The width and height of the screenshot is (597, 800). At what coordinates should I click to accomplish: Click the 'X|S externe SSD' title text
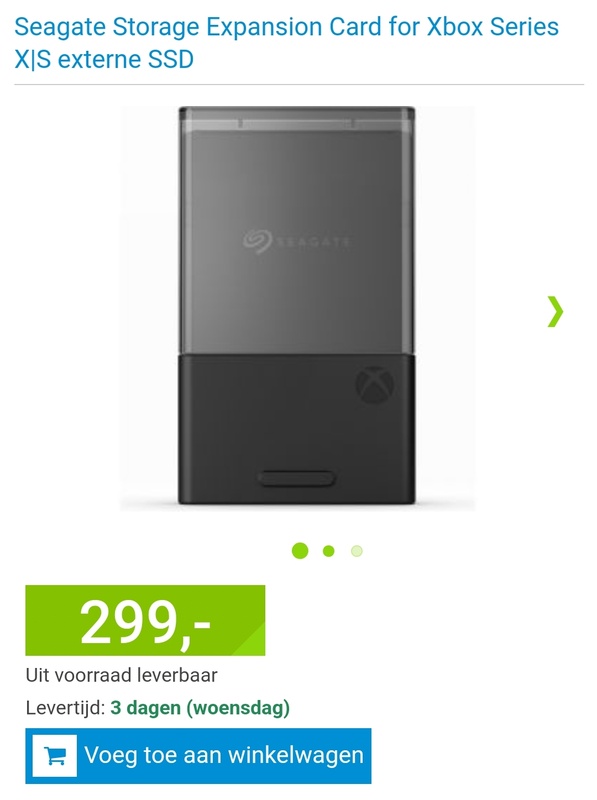[x=104, y=59]
